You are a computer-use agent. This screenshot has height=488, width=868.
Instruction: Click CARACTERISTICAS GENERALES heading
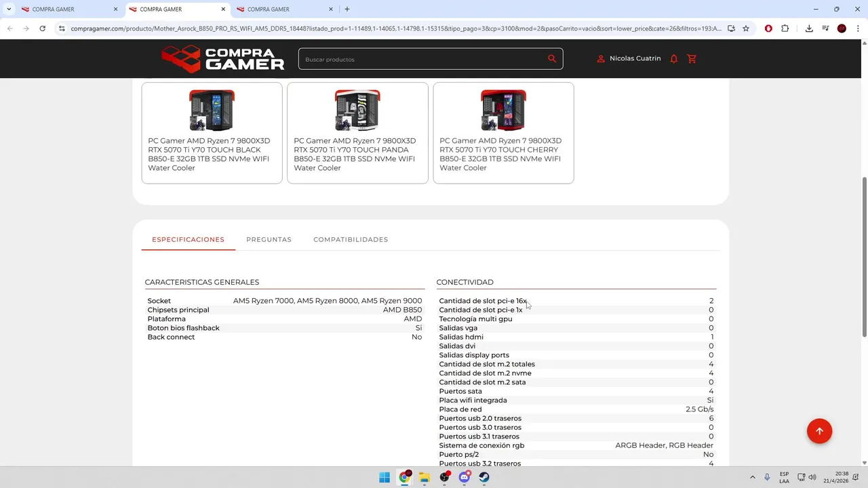201,282
